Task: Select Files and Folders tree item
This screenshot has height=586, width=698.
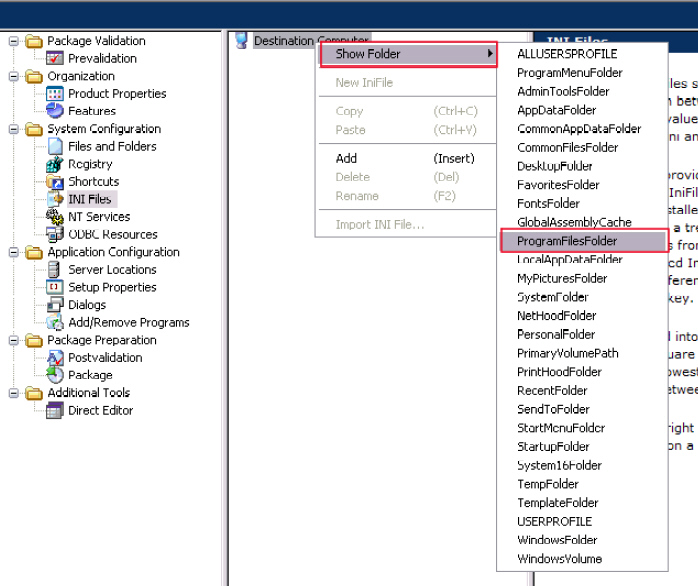Action: point(112,147)
